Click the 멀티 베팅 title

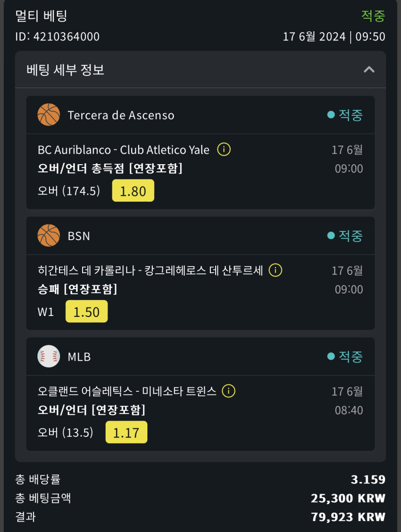click(x=41, y=16)
